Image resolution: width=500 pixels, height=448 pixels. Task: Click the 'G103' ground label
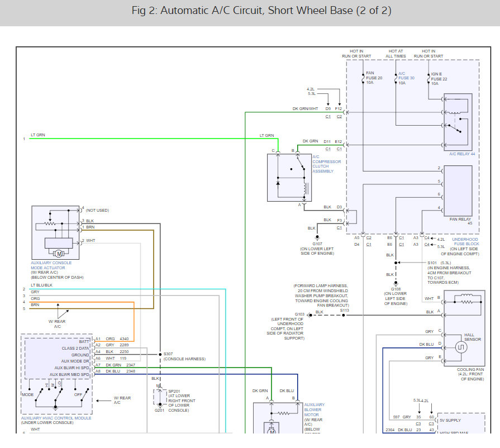299,314
